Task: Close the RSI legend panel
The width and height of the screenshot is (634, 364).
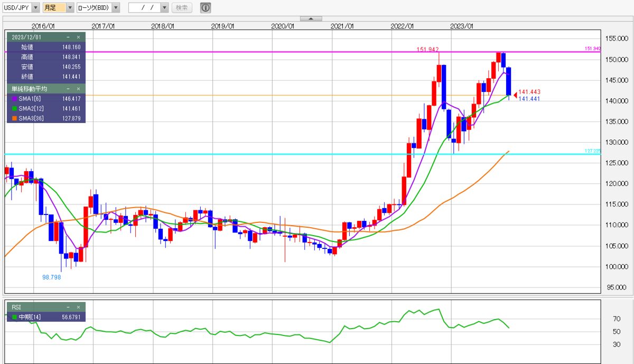Action: tap(78, 307)
